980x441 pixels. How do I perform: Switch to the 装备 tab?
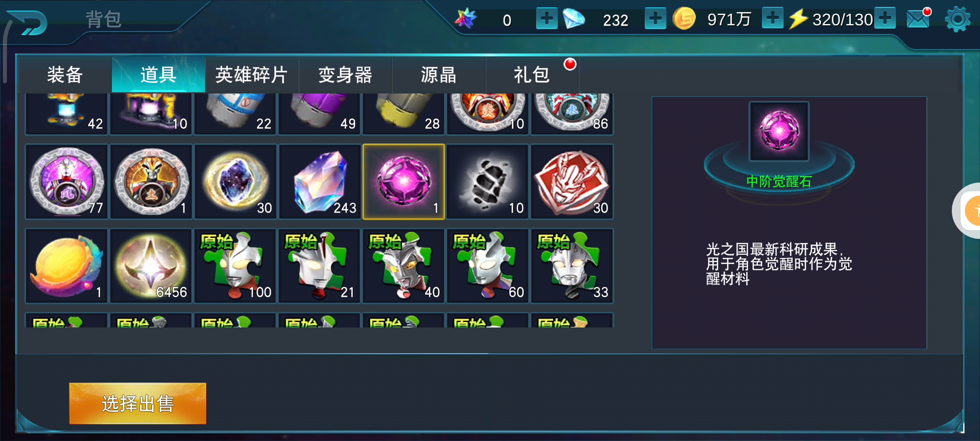[65, 75]
